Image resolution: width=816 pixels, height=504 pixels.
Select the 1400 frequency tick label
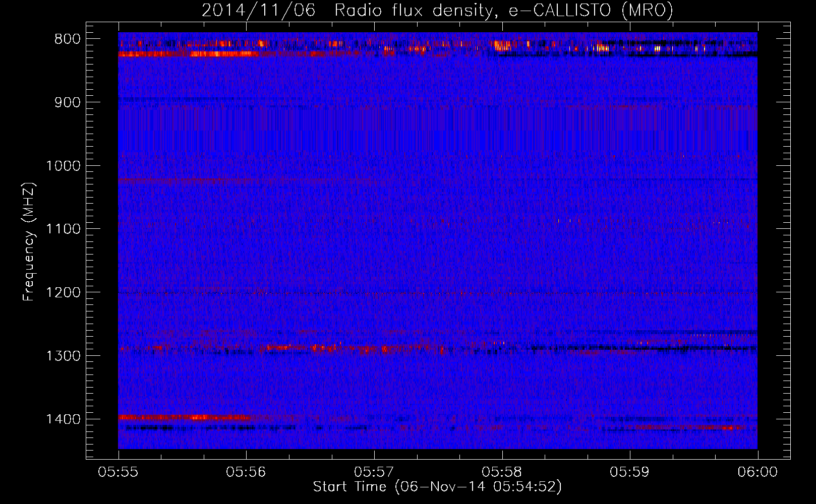tap(63, 419)
